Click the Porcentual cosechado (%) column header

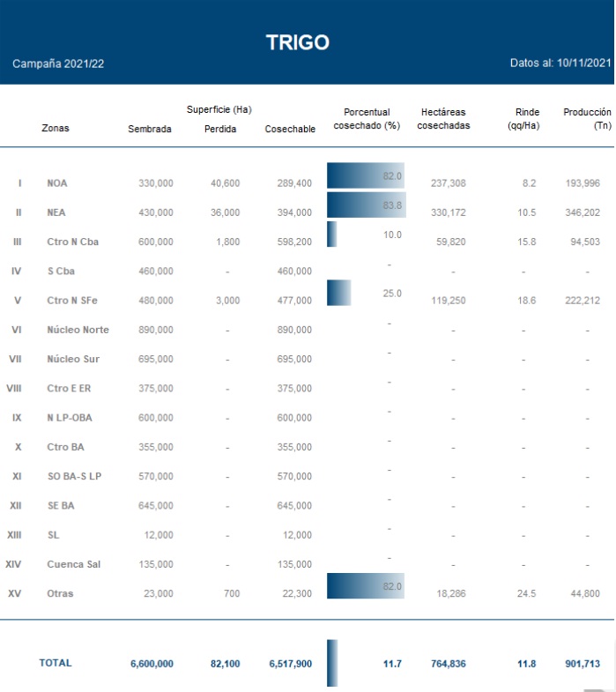pos(367,119)
